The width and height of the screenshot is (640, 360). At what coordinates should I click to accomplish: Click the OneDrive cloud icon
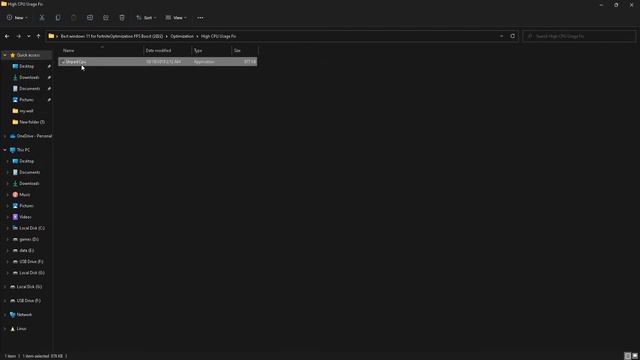(x=12, y=136)
